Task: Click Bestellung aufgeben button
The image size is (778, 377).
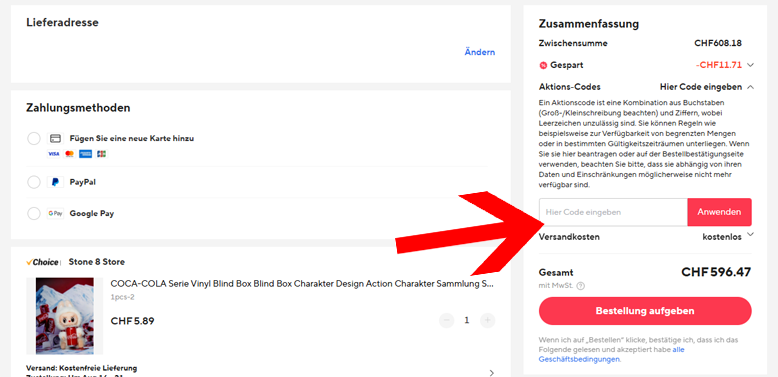Action: tap(645, 311)
